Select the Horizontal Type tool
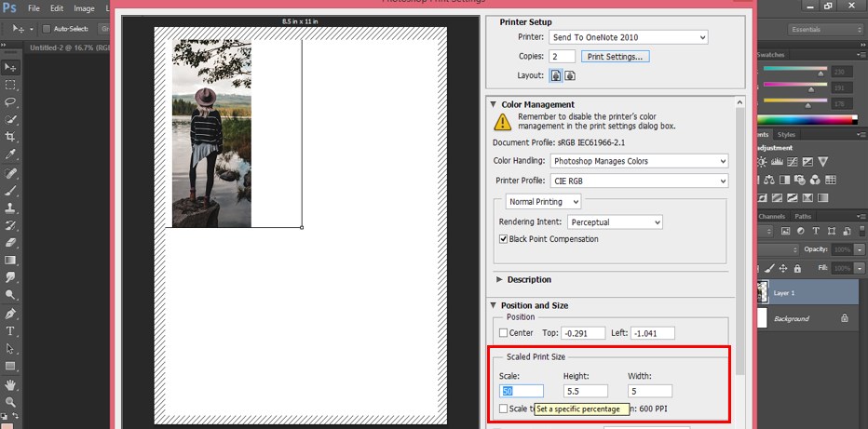The image size is (868, 429). coord(10,331)
